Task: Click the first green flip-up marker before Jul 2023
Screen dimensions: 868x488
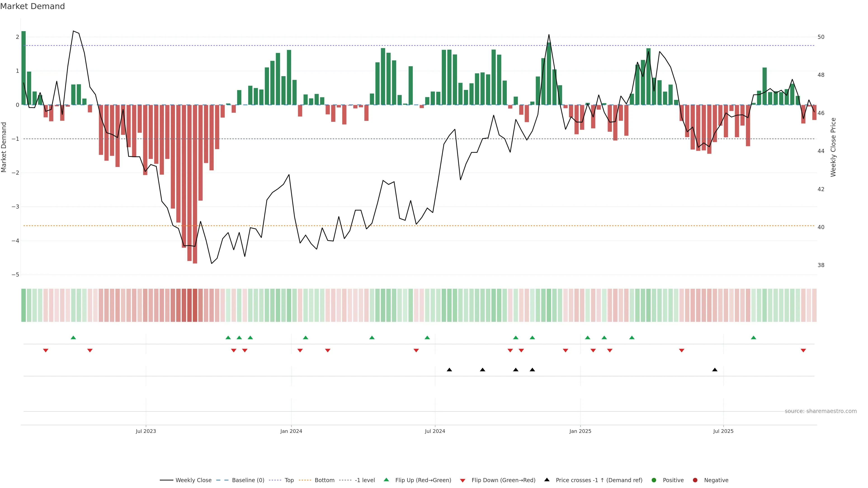Action: coord(73,338)
